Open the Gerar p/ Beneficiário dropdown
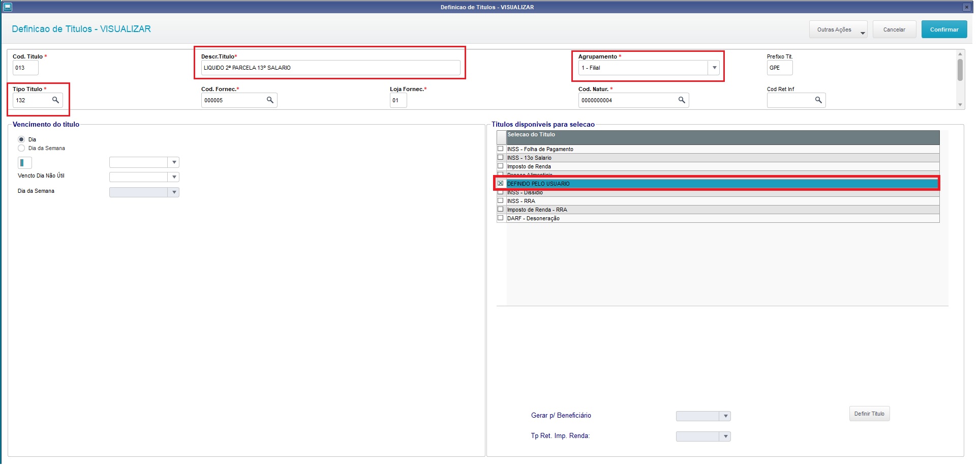This screenshot has width=980, height=467. click(726, 416)
